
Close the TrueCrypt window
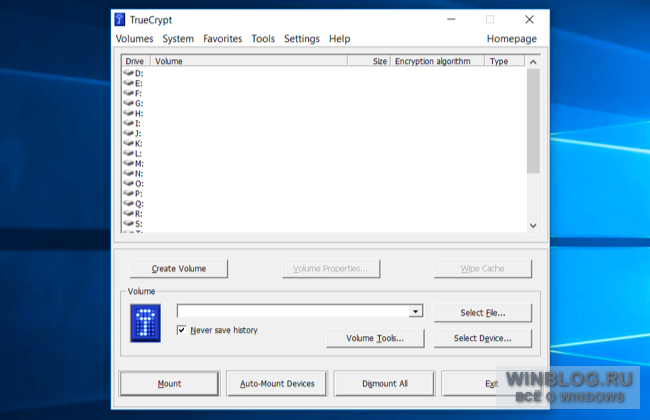coord(529,19)
